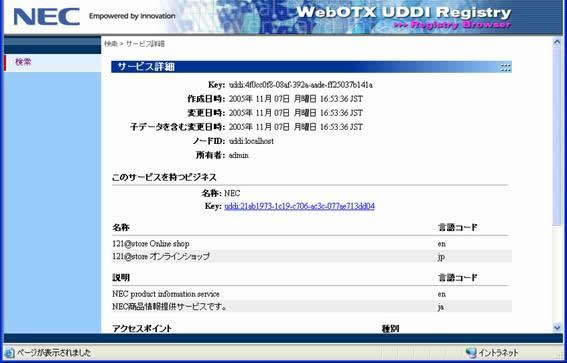Select the row 121@store Online shop
This screenshot has width=567, height=363.
click(x=312, y=244)
